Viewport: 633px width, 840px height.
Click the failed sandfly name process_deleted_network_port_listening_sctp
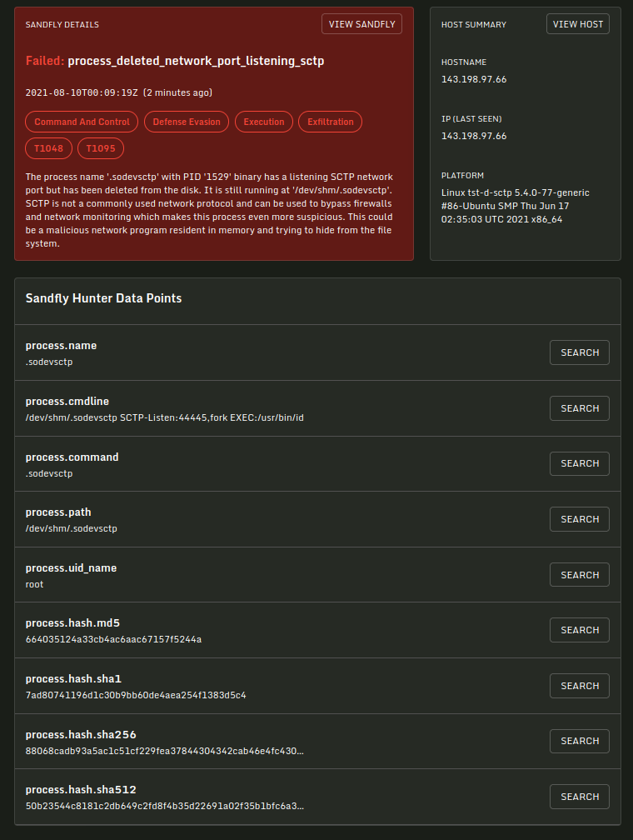click(196, 61)
